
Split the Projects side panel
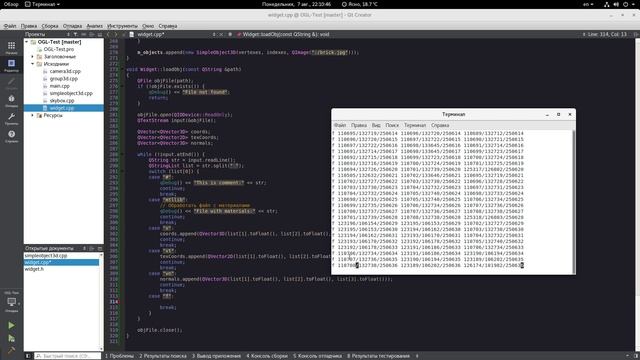pos(92,34)
